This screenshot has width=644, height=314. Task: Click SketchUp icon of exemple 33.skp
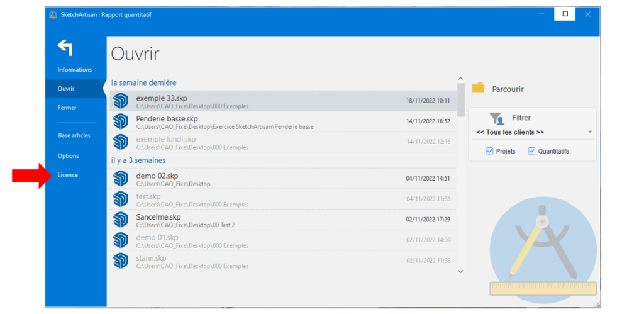pyautogui.click(x=121, y=101)
